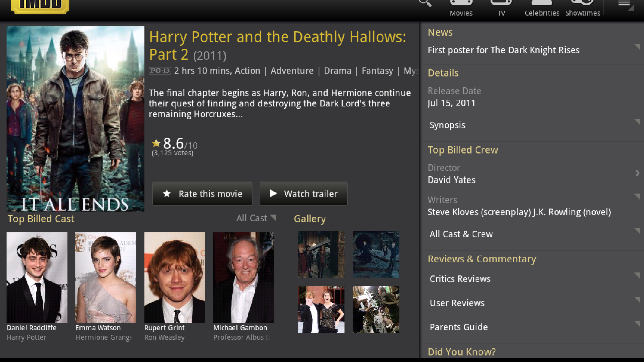
Task: Play the Watch trailer button
Action: pos(303,194)
